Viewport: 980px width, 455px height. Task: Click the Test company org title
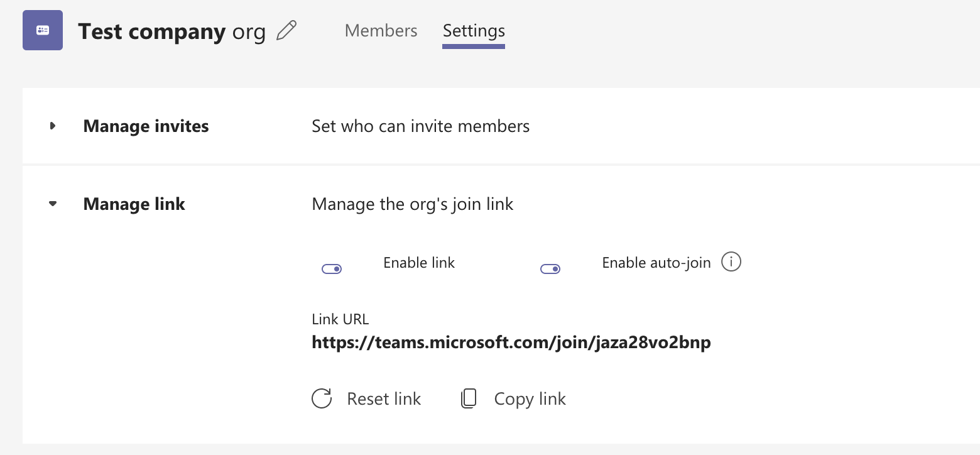tap(171, 31)
